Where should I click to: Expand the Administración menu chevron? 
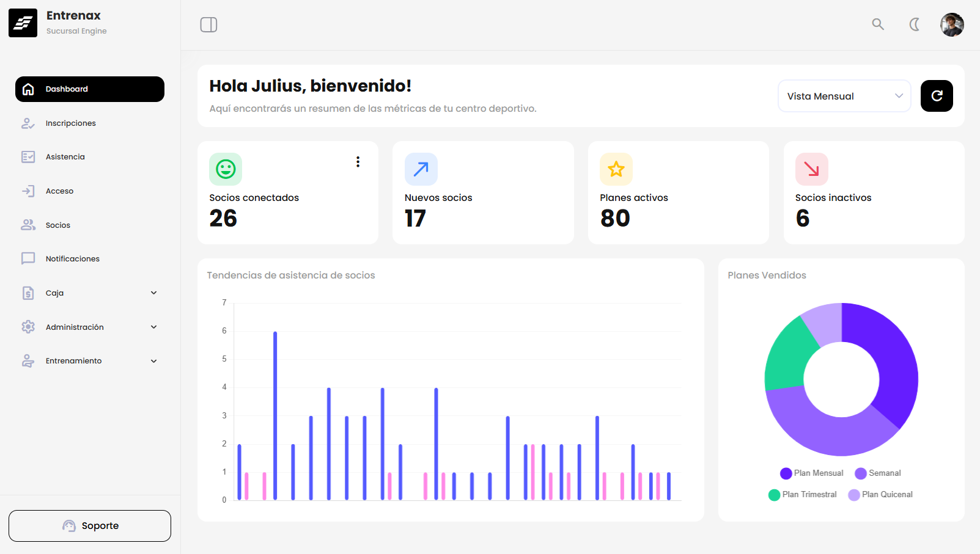(x=153, y=327)
